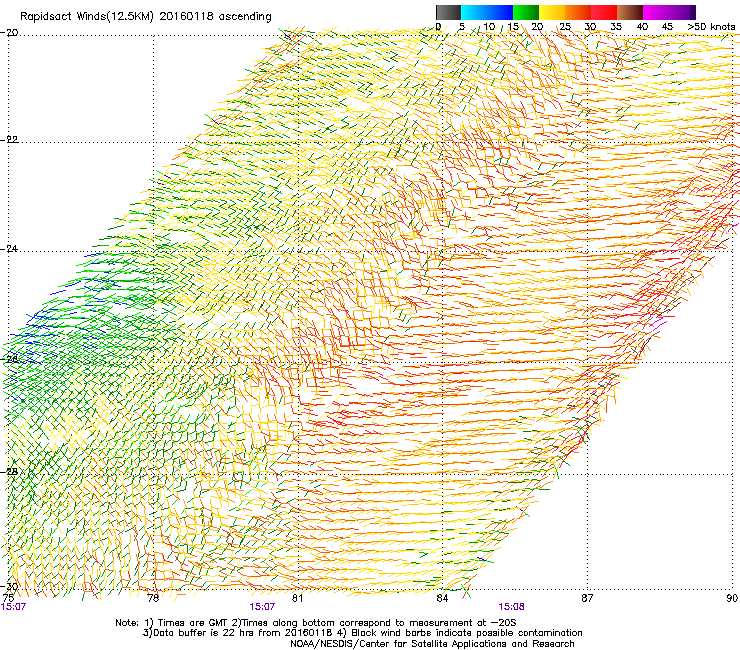Viewport: 740px width, 650px height.
Task: Click the longitude axis label "84"
Action: pos(442,599)
